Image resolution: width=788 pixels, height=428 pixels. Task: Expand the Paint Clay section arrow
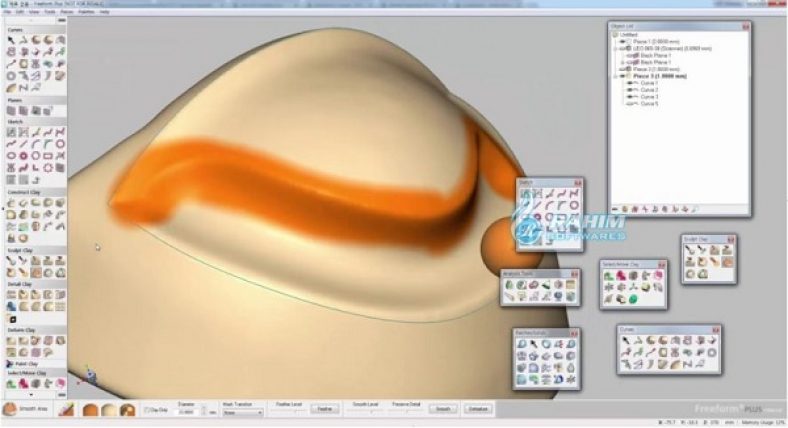[x=10, y=364]
